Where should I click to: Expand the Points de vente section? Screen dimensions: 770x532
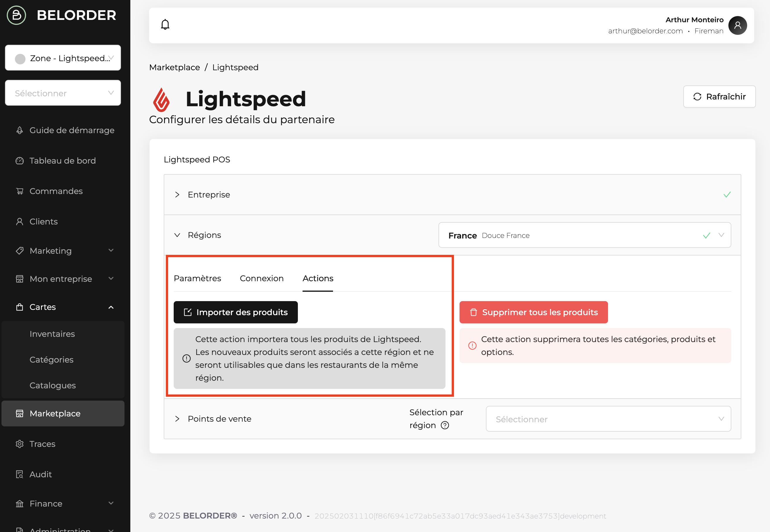[177, 419]
